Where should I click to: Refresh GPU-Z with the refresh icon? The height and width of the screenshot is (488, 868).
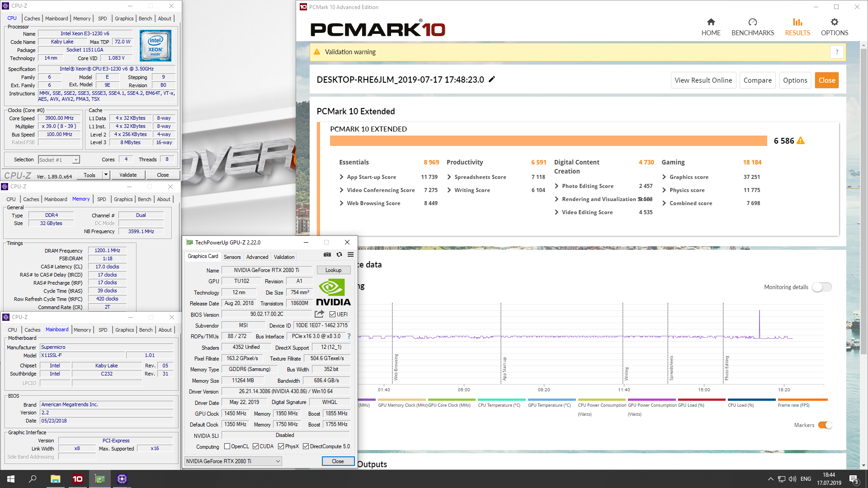click(x=339, y=254)
